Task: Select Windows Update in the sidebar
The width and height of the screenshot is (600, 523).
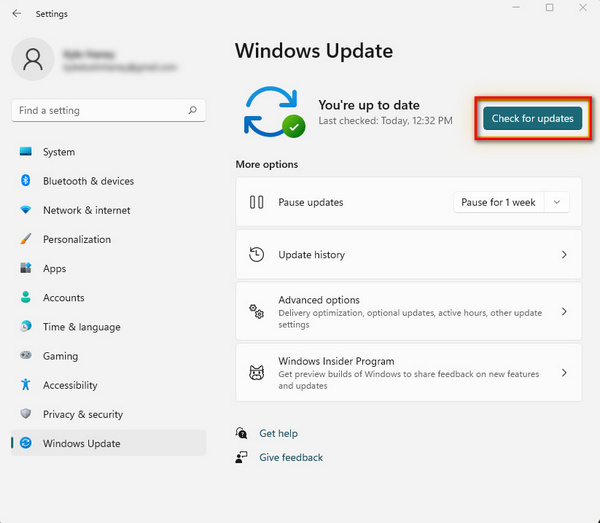Action: pos(109,443)
